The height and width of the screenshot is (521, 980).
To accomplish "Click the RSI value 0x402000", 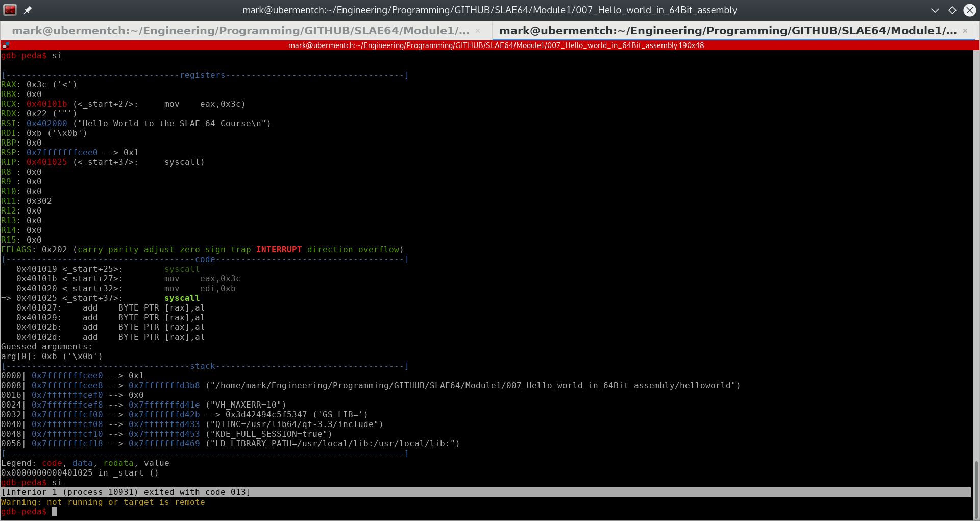I will tap(46, 124).
